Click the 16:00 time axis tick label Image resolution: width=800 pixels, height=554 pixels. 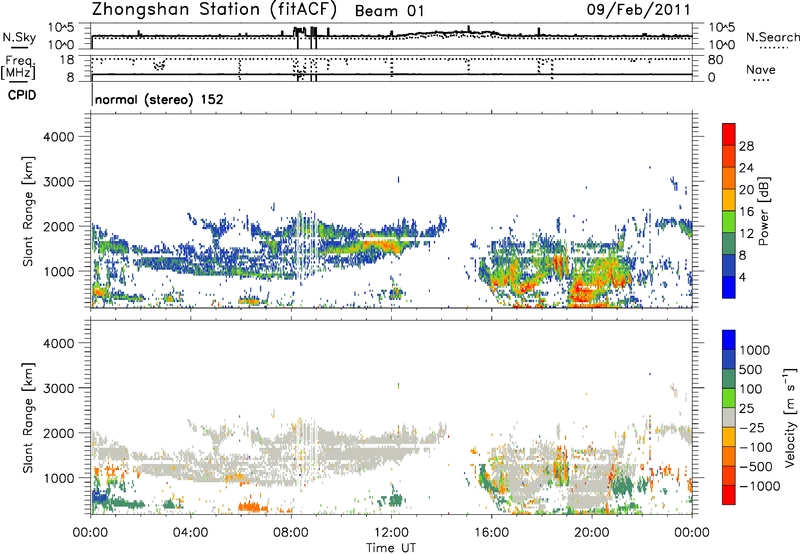pos(491,533)
